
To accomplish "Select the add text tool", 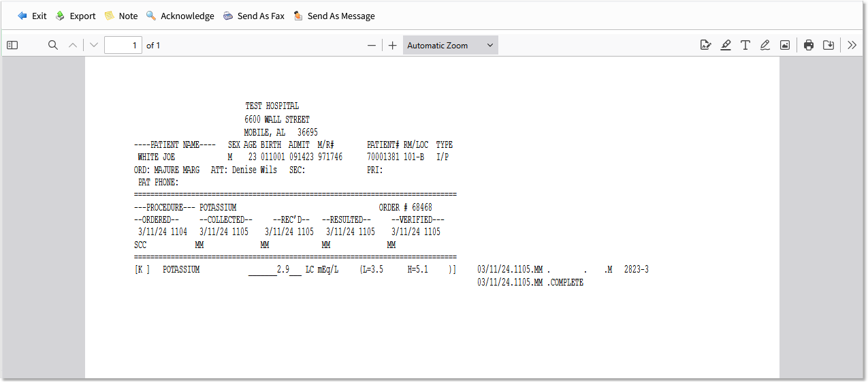I will point(745,45).
